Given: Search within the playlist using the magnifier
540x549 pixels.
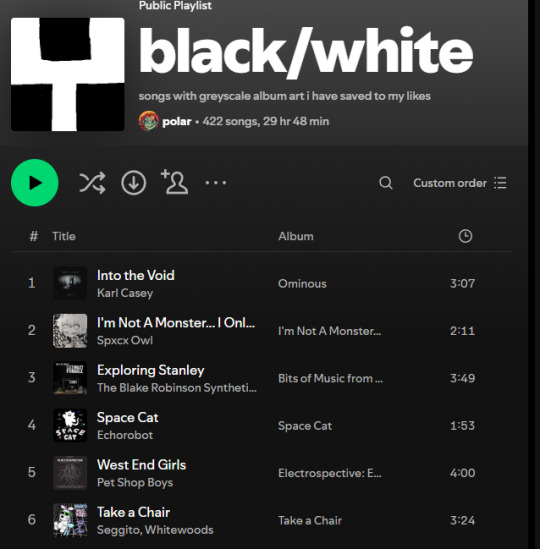Looking at the screenshot, I should pos(386,183).
